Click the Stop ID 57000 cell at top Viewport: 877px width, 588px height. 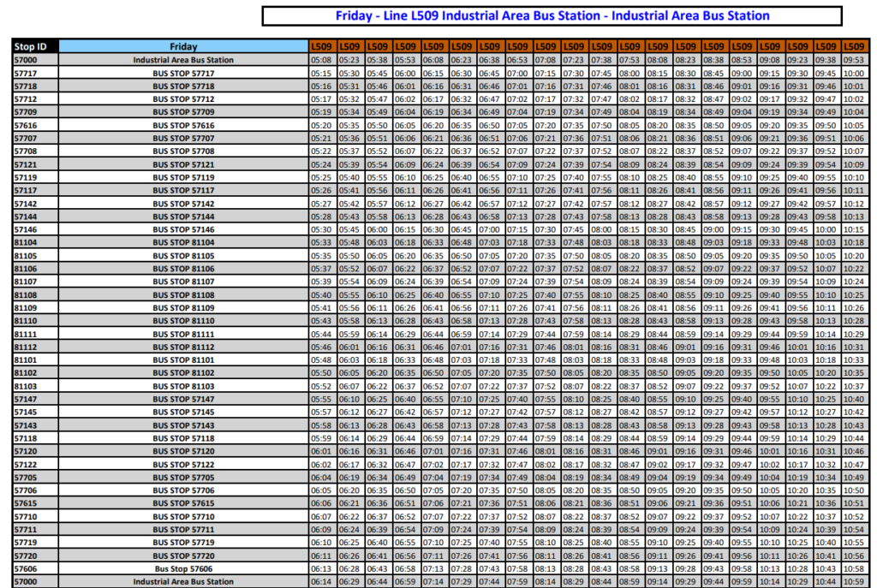(30, 60)
